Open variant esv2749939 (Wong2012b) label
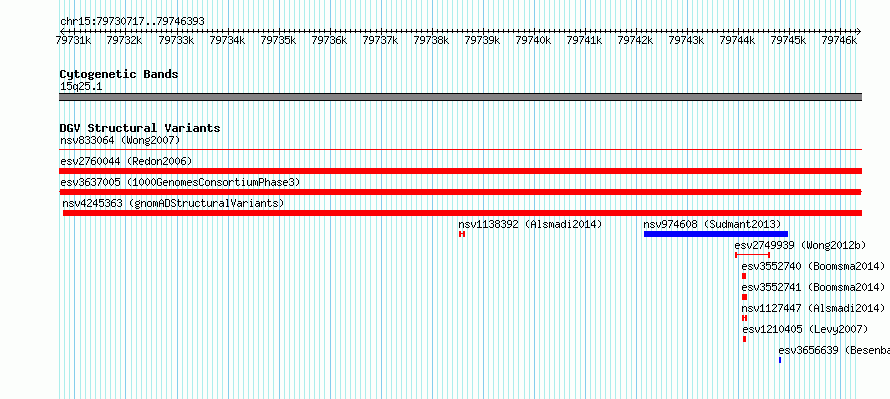Screen dimensions: 890x399 point(800,245)
